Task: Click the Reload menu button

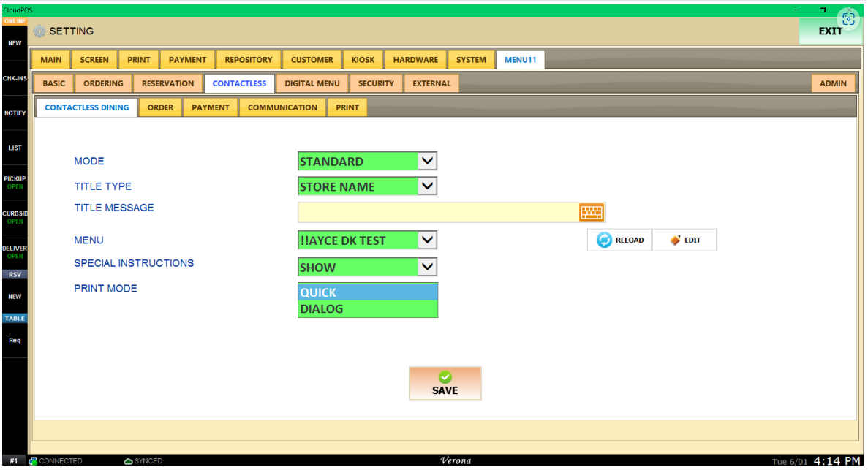Action: (619, 240)
